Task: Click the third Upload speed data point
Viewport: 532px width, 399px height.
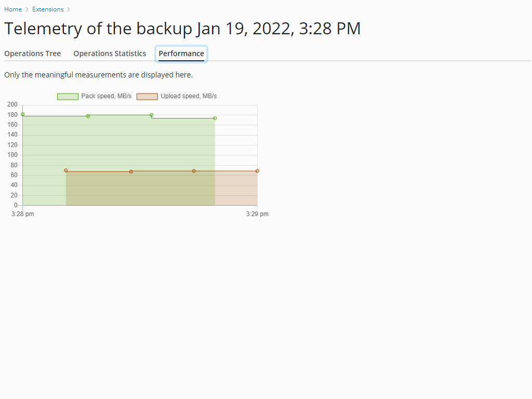Action: pos(194,170)
